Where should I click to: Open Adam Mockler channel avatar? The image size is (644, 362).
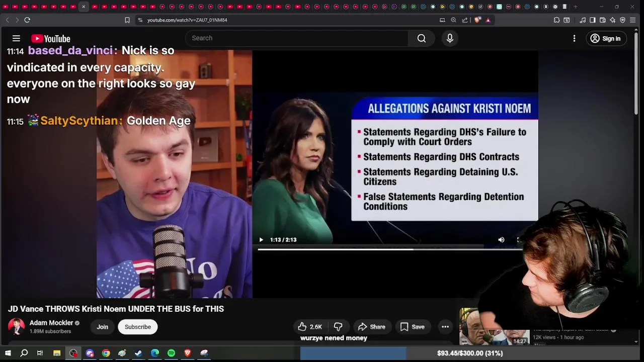(x=16, y=327)
